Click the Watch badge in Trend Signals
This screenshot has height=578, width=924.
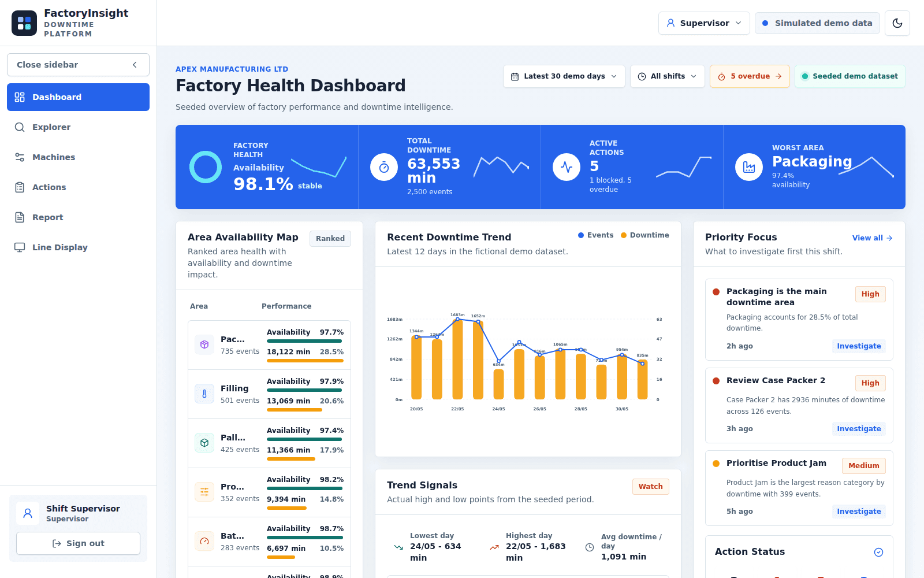[x=651, y=487]
